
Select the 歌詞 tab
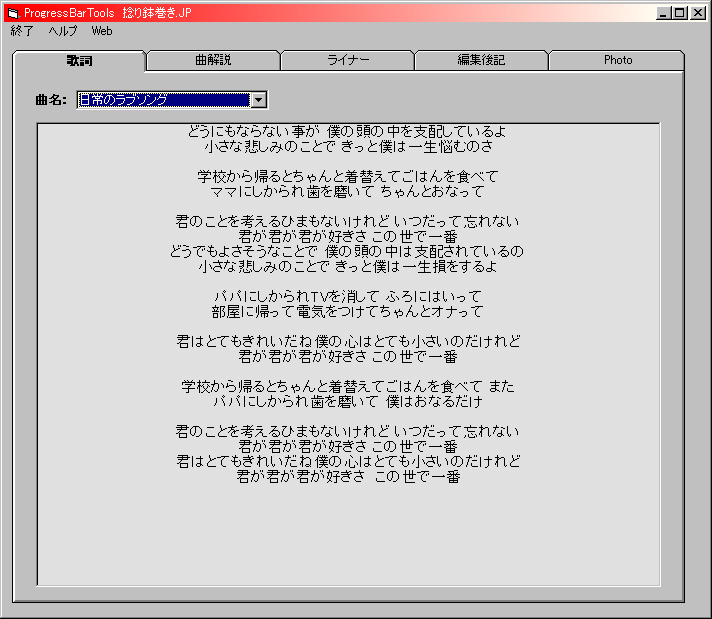(x=79, y=60)
